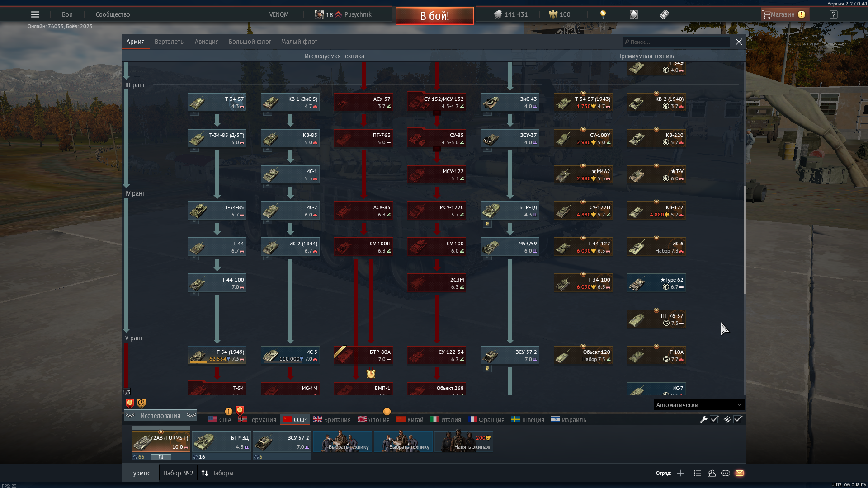Switch to the Вертолёты tab
This screenshot has width=868, height=488.
(x=170, y=42)
